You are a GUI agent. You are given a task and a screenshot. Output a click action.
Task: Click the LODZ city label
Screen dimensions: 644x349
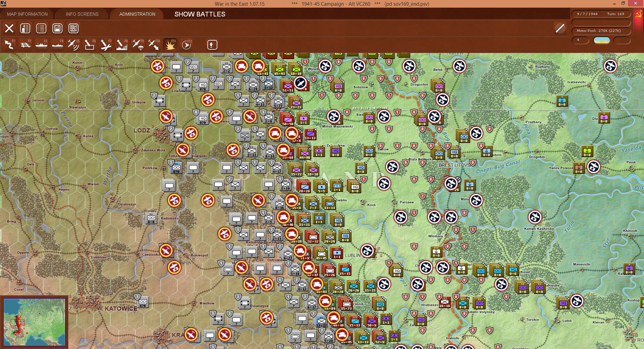coord(142,130)
